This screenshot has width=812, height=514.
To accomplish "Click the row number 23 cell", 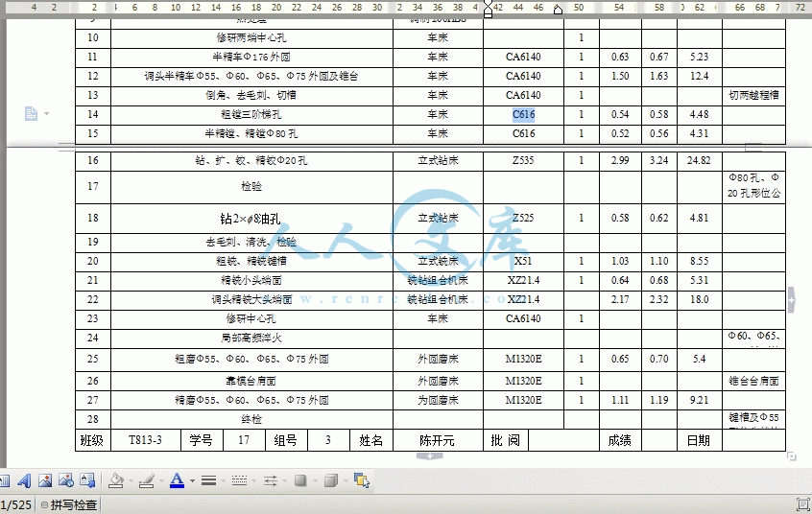I will point(93,319).
